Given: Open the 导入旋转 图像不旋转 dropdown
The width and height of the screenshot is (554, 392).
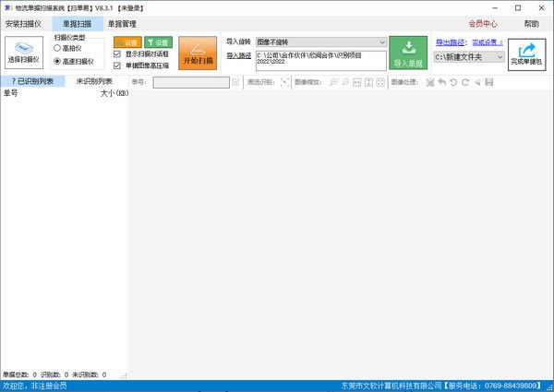Looking at the screenshot, I should click(x=320, y=42).
